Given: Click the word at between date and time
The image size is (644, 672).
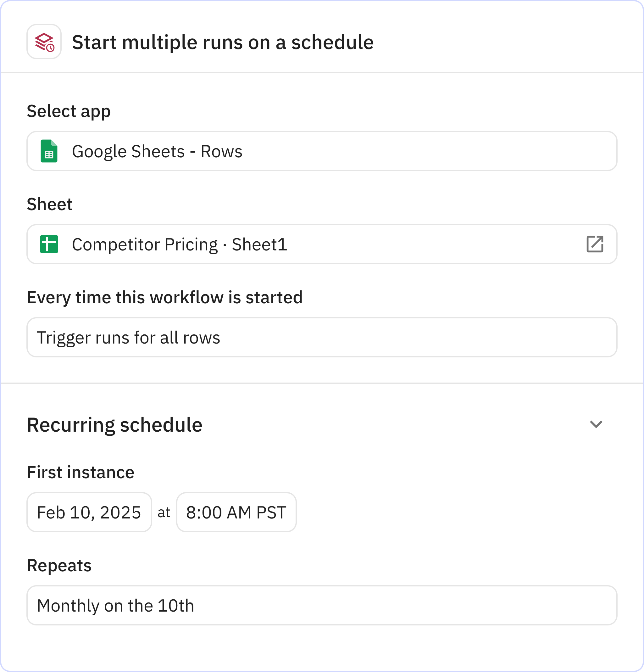Looking at the screenshot, I should 164,512.
